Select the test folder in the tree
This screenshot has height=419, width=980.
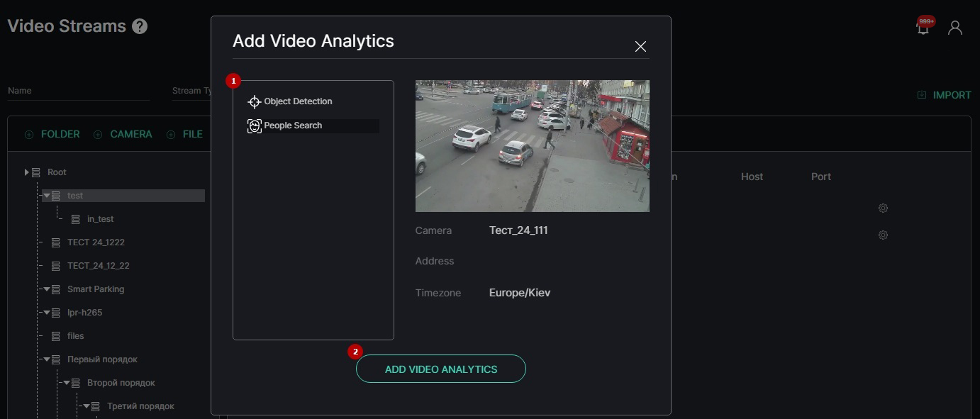123,196
